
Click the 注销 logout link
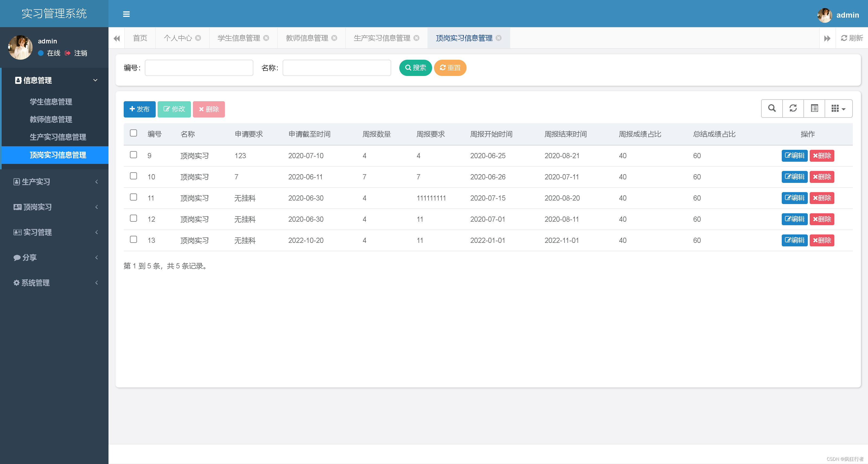pos(76,53)
